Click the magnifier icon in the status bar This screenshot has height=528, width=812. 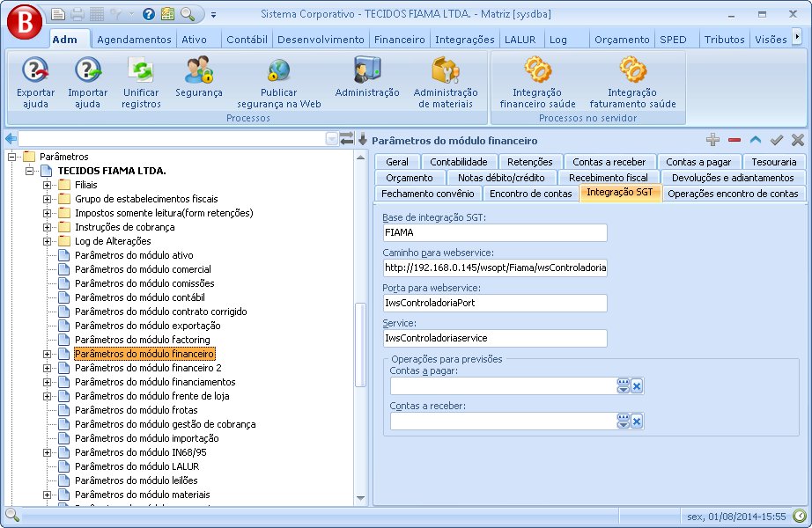pyautogui.click(x=12, y=515)
